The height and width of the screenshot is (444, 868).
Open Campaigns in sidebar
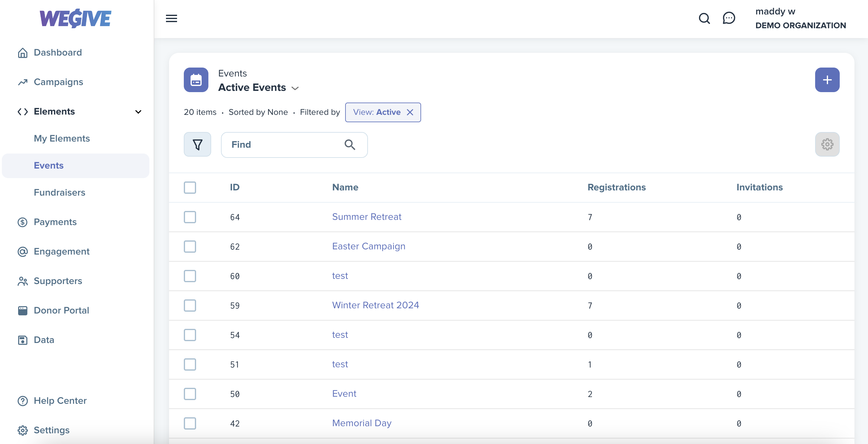[58, 82]
